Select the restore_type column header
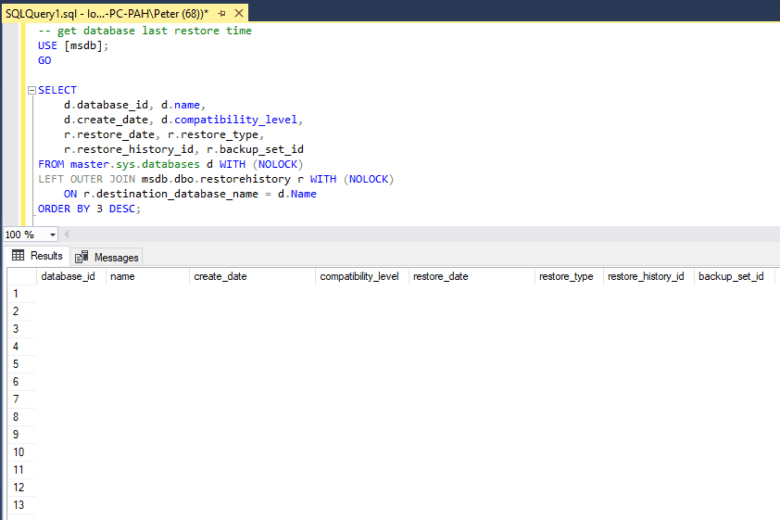This screenshot has width=780, height=520. click(x=566, y=276)
